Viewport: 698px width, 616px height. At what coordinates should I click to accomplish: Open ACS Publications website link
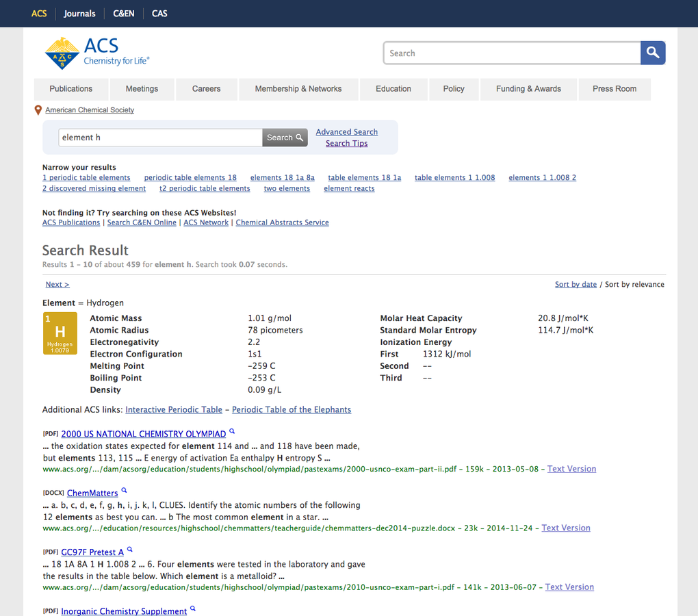[x=71, y=222]
